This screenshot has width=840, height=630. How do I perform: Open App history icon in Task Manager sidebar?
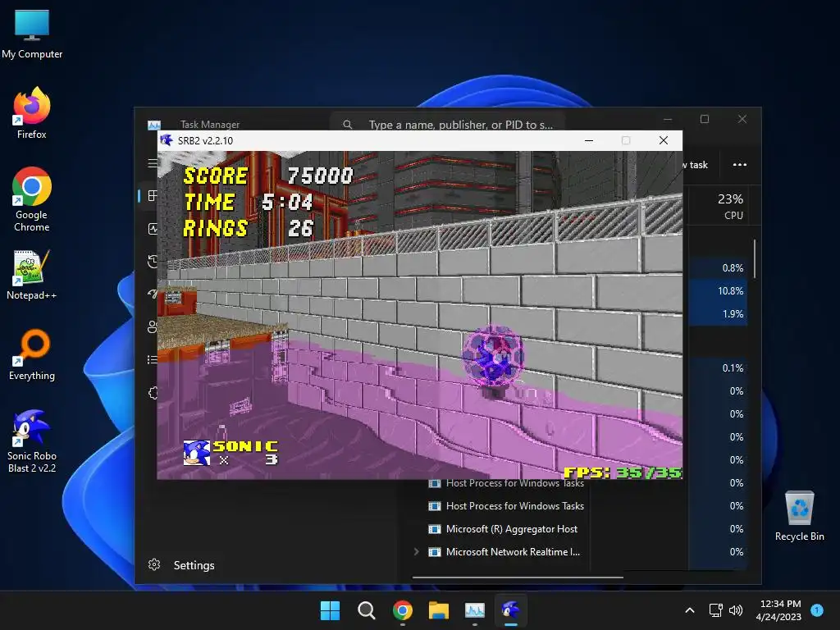pyautogui.click(x=152, y=262)
